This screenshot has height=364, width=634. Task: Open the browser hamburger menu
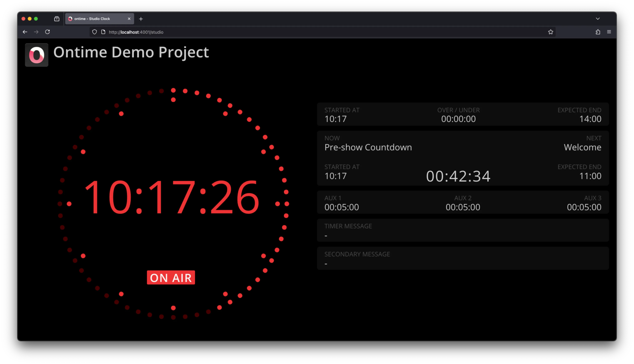tap(609, 32)
